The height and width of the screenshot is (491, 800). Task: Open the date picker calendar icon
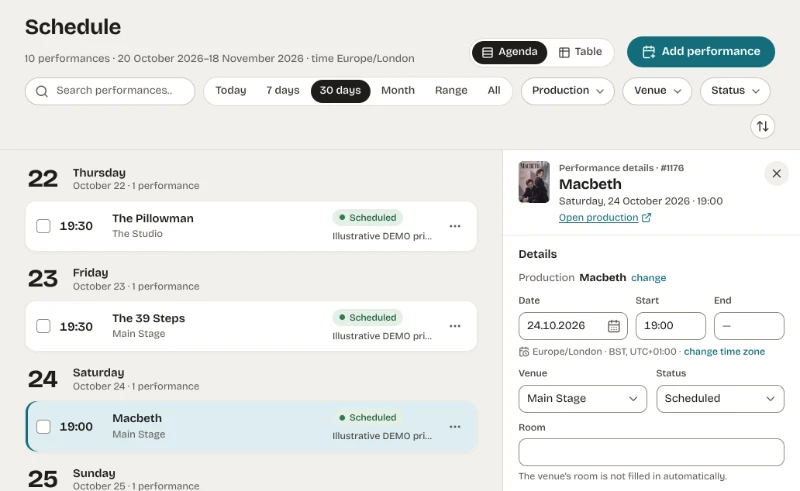point(614,326)
